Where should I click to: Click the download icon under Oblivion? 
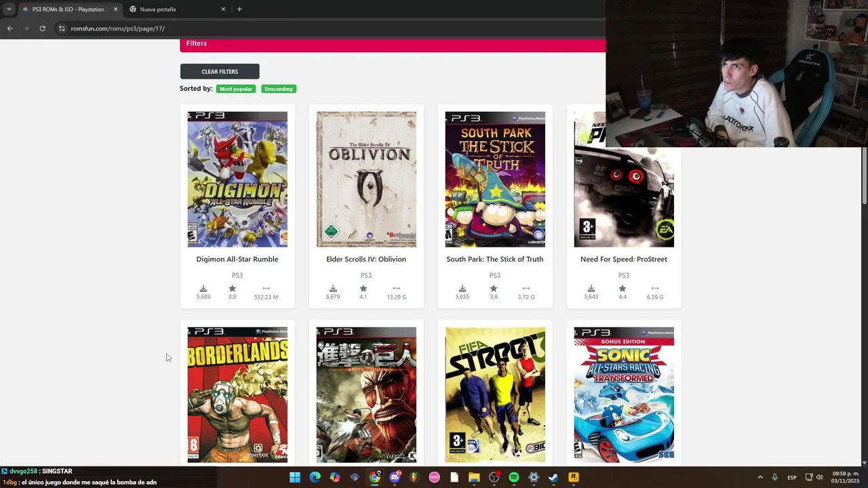[333, 289]
